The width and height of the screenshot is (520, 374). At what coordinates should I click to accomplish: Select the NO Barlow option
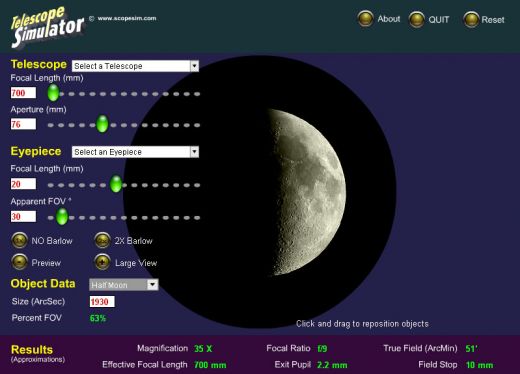pyautogui.click(x=20, y=240)
